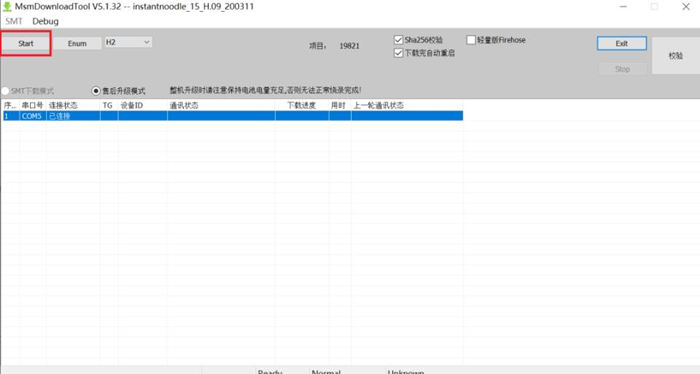Enable the lightweight Firehose checkbox

click(471, 40)
